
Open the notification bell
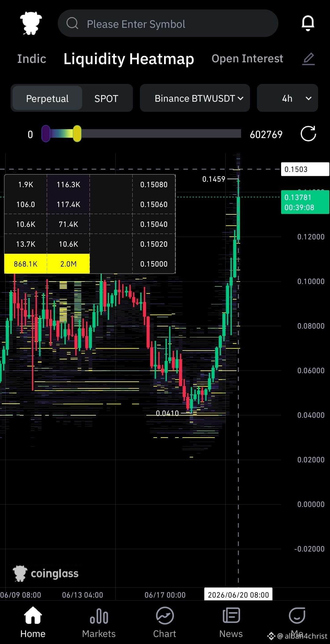click(308, 23)
